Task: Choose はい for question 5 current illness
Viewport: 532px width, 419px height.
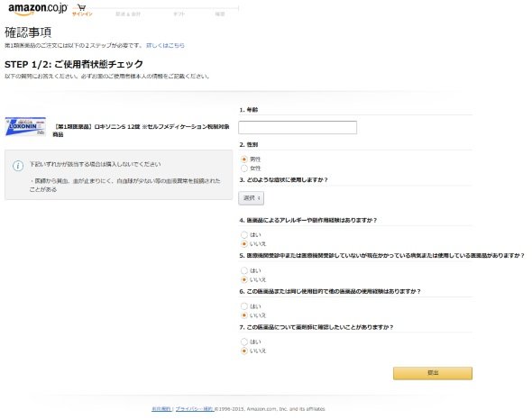Action: click(x=244, y=270)
